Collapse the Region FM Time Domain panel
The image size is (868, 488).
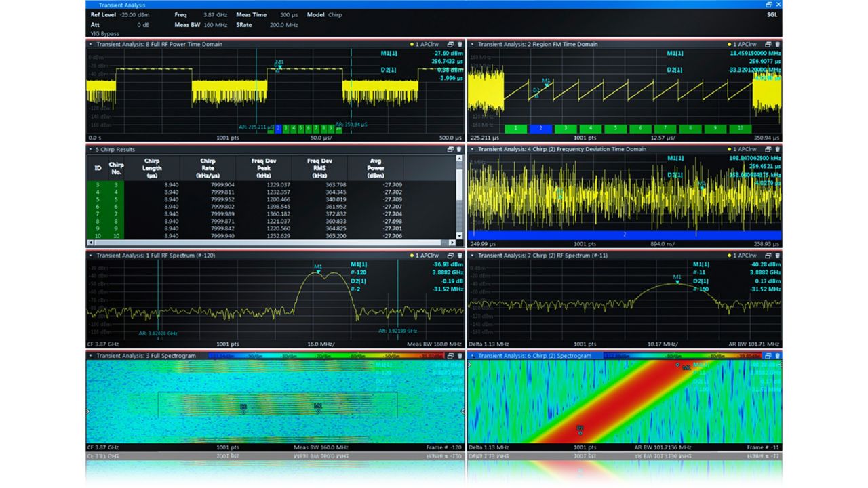[472, 44]
